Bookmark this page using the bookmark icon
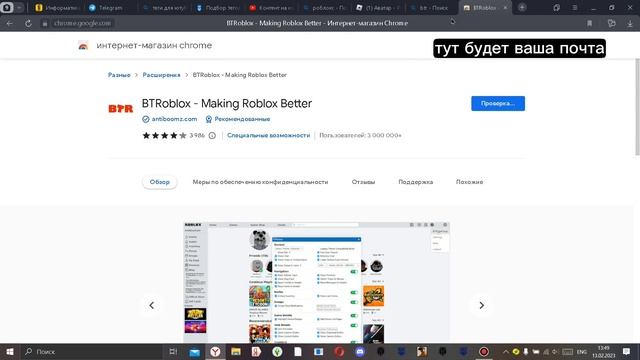This screenshot has height=360, width=640. pos(589,23)
